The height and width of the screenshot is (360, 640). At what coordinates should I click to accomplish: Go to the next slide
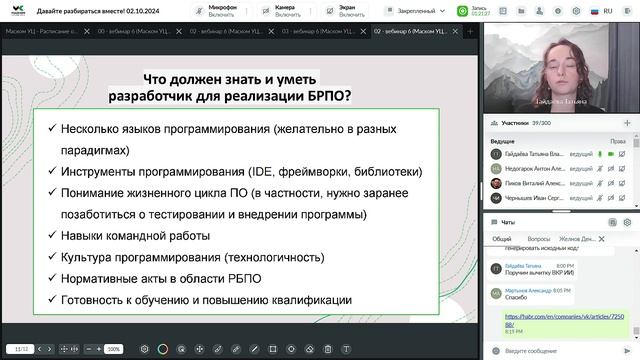point(49,349)
